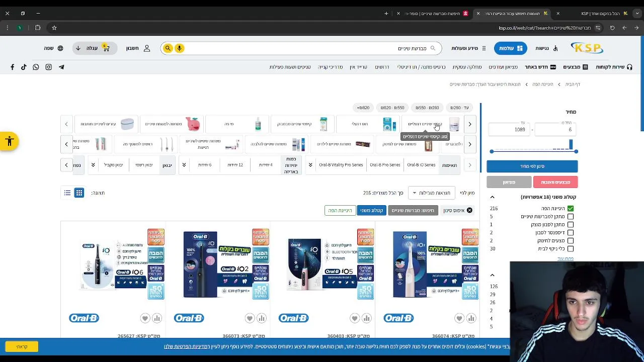Click the floating accessibility widget button
Image resolution: width=644 pixels, height=362 pixels.
[9, 141]
